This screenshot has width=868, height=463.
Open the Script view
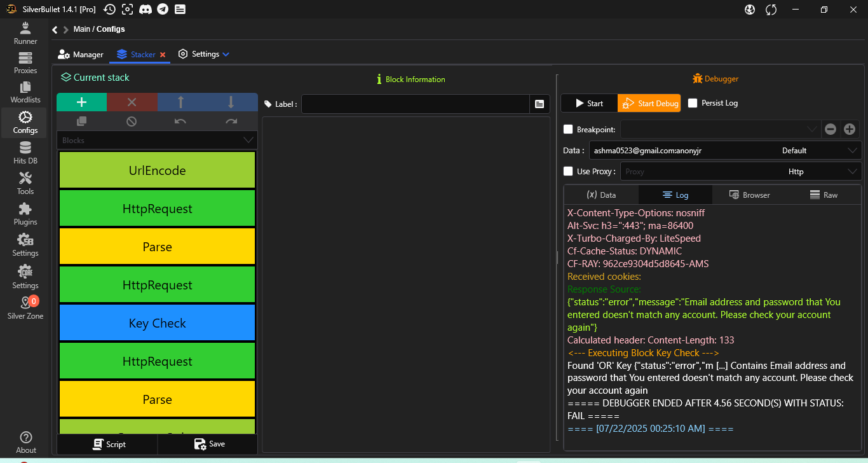tap(107, 444)
